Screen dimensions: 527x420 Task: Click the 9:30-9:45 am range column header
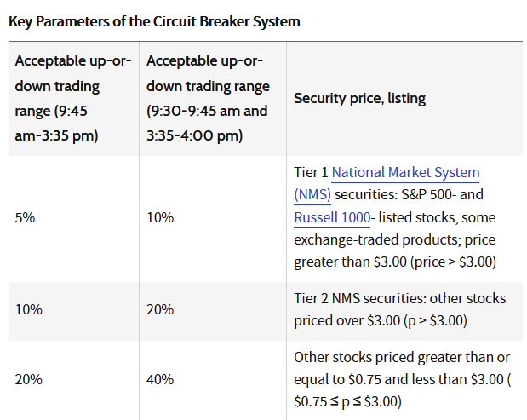(206, 99)
